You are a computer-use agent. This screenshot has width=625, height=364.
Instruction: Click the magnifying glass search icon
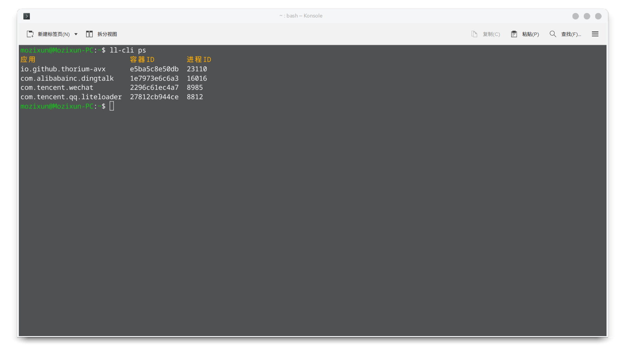(553, 34)
